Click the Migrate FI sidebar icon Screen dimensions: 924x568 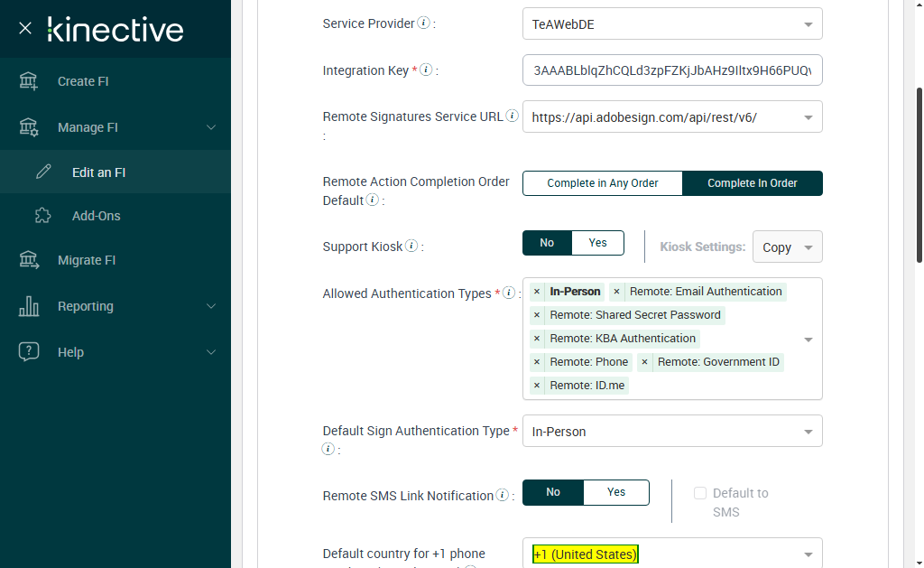coord(29,260)
